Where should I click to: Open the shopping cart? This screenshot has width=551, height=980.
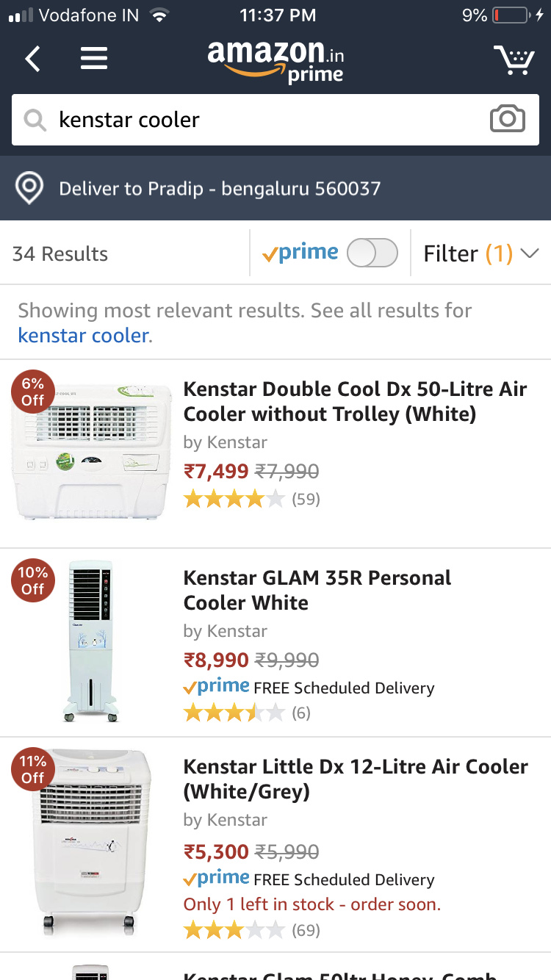click(514, 60)
